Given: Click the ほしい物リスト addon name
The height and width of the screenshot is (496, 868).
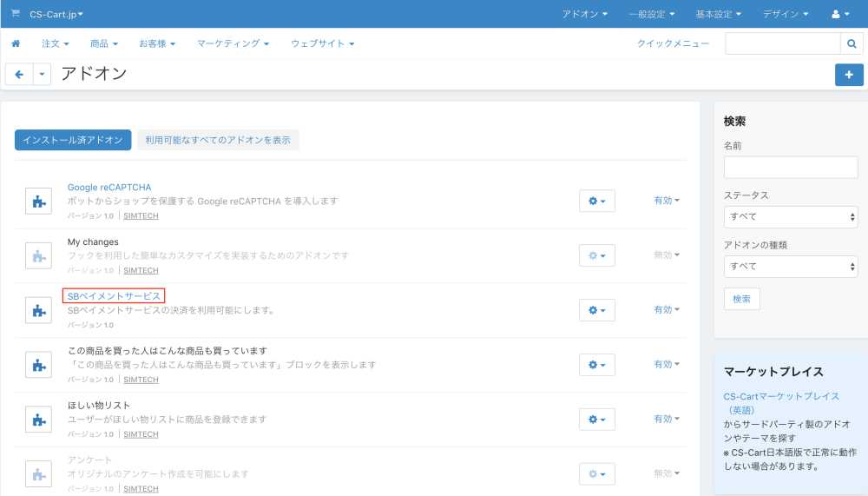Looking at the screenshot, I should (x=99, y=405).
